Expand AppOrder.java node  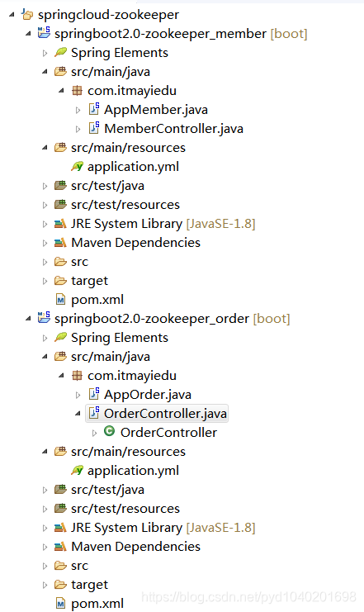click(x=78, y=395)
